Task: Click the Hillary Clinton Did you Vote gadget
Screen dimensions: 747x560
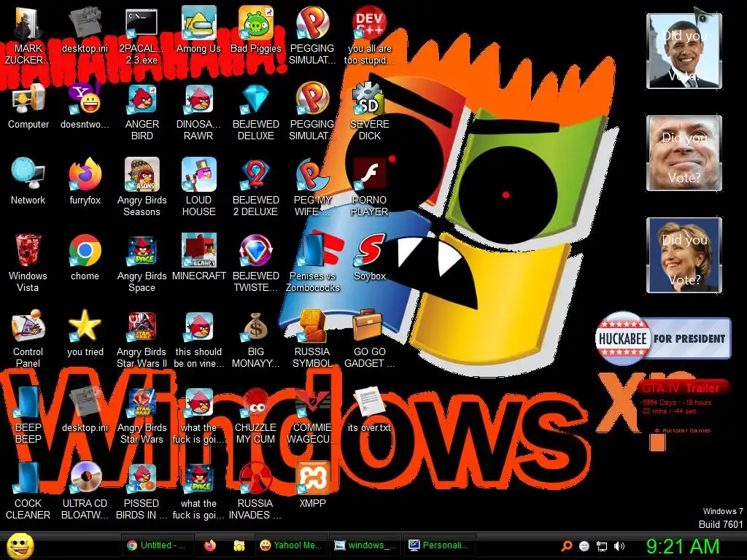Action: tap(684, 255)
